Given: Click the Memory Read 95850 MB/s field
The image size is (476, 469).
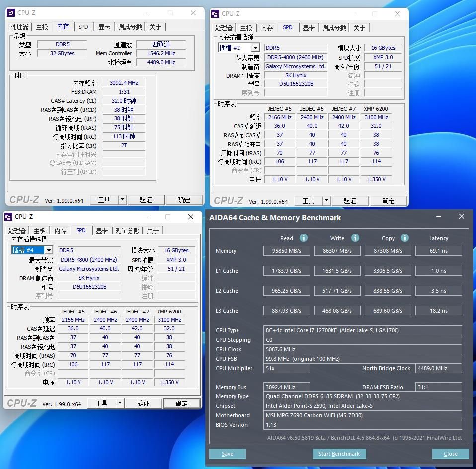Looking at the screenshot, I should click(x=287, y=251).
